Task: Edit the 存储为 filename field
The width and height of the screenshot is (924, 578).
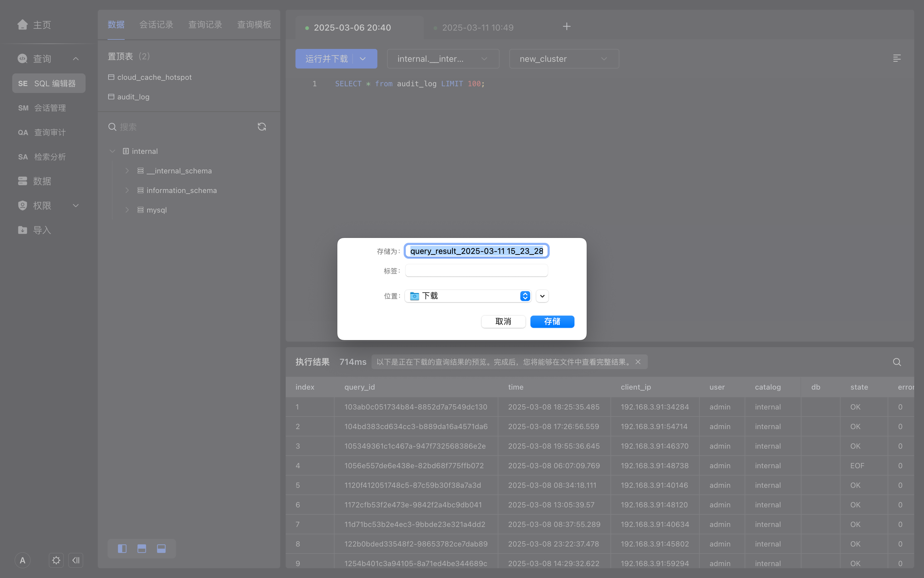Action: click(x=476, y=251)
